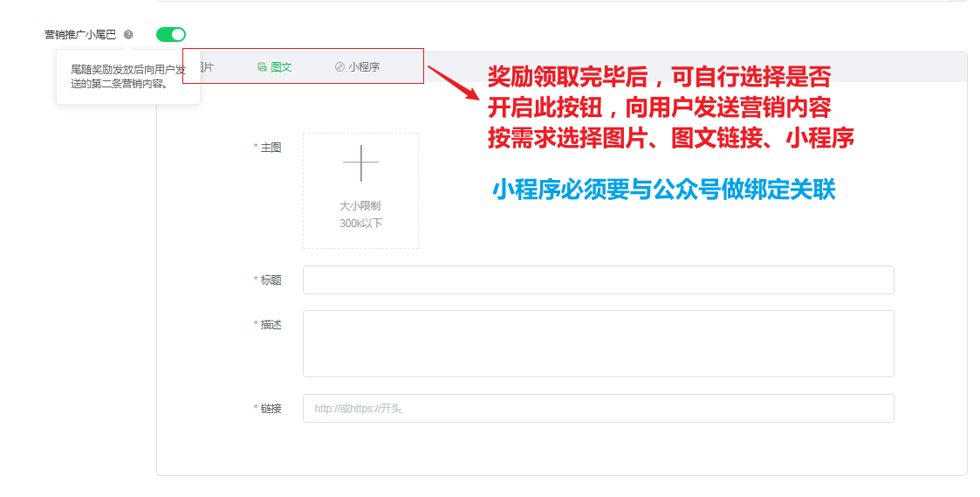
Task: Toggle the 营销推广小尾巴 switch off
Action: pos(171,34)
